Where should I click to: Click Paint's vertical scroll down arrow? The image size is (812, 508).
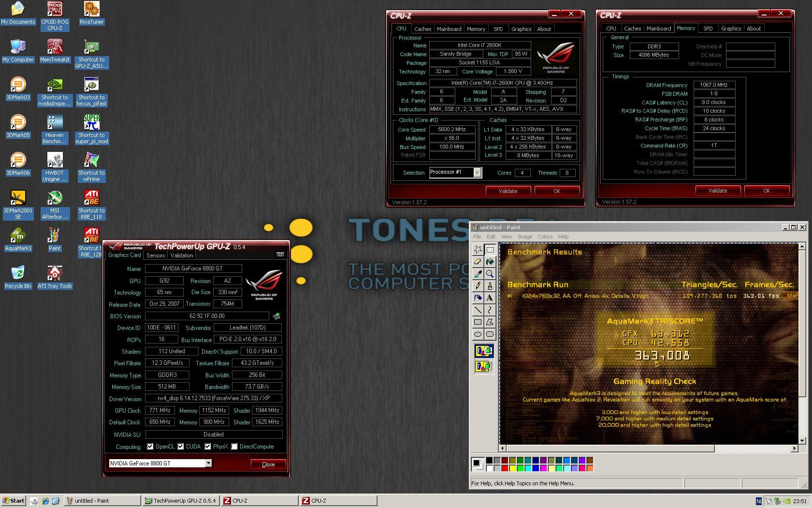tap(803, 441)
